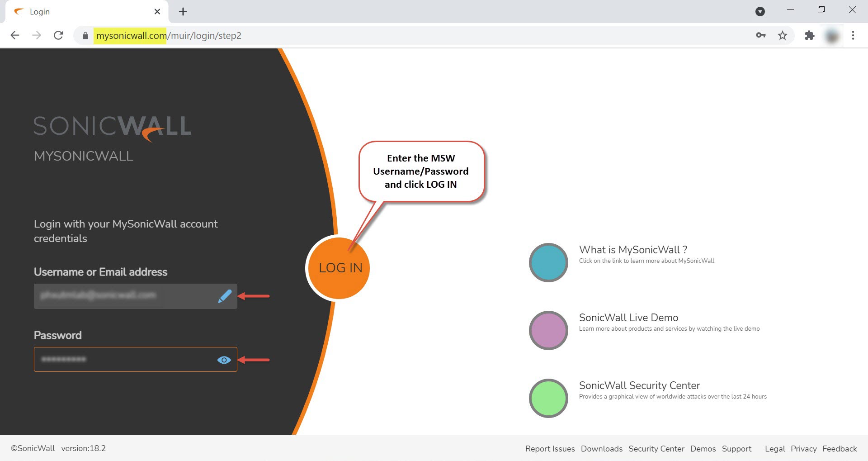
Task: Open the purple SonicWall Live Demo circle
Action: tap(548, 330)
